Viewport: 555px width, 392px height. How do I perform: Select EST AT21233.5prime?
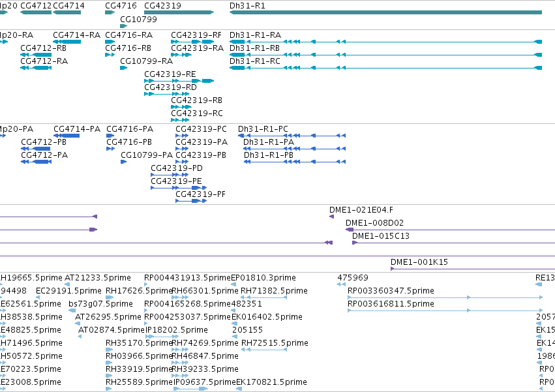tap(67, 284)
